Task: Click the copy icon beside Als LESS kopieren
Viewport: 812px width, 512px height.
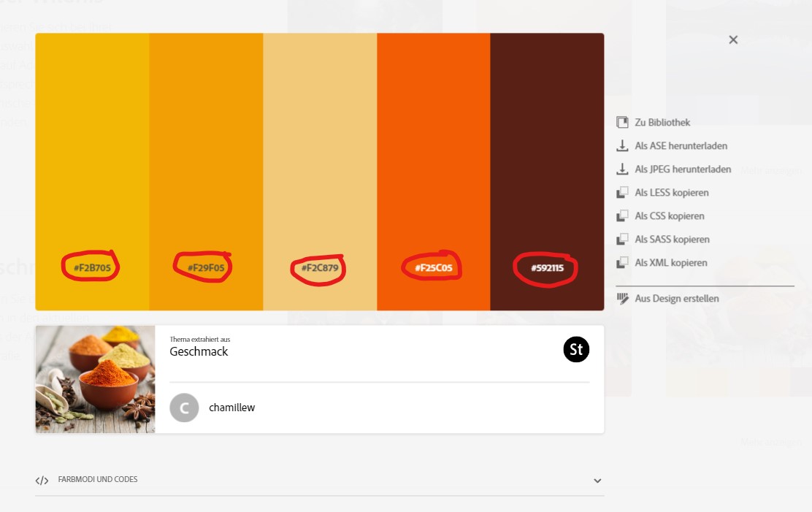Action: coord(622,192)
